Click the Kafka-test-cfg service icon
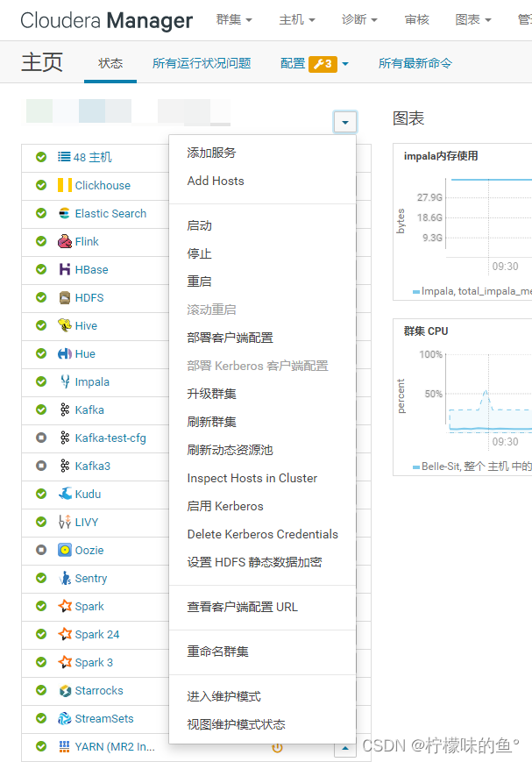 point(65,438)
